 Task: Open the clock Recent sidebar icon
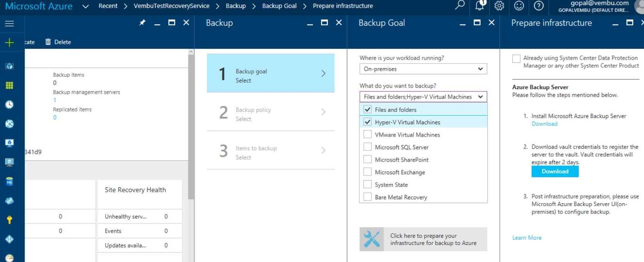click(x=9, y=105)
